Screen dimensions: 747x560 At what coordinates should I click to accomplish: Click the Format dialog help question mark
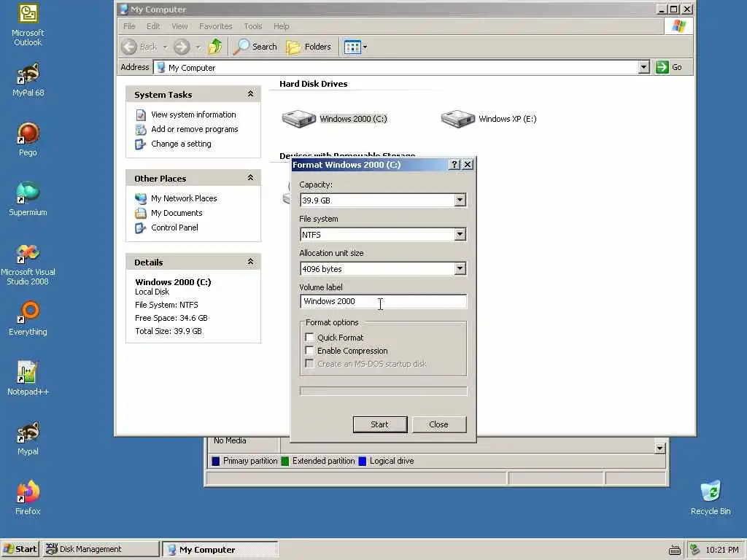pyautogui.click(x=454, y=165)
